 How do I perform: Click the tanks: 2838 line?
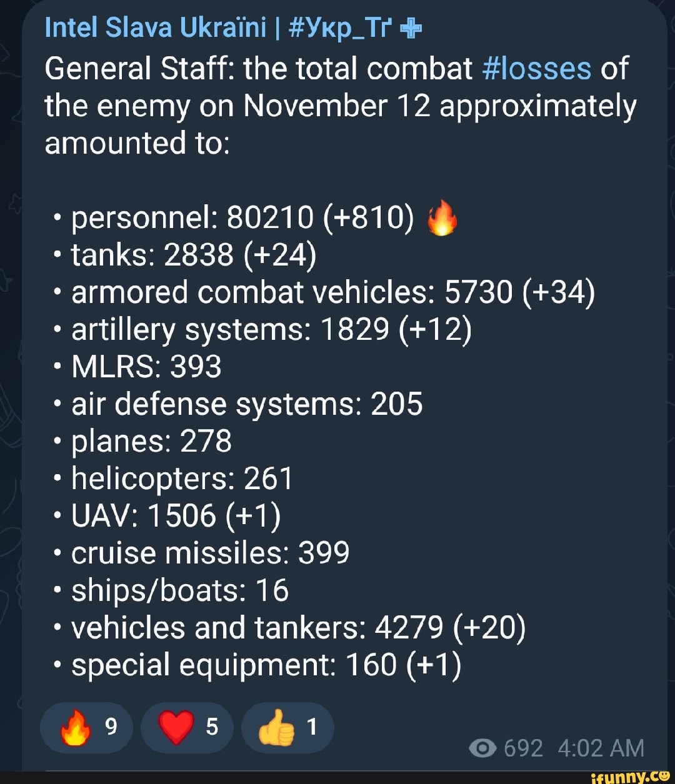[194, 255]
